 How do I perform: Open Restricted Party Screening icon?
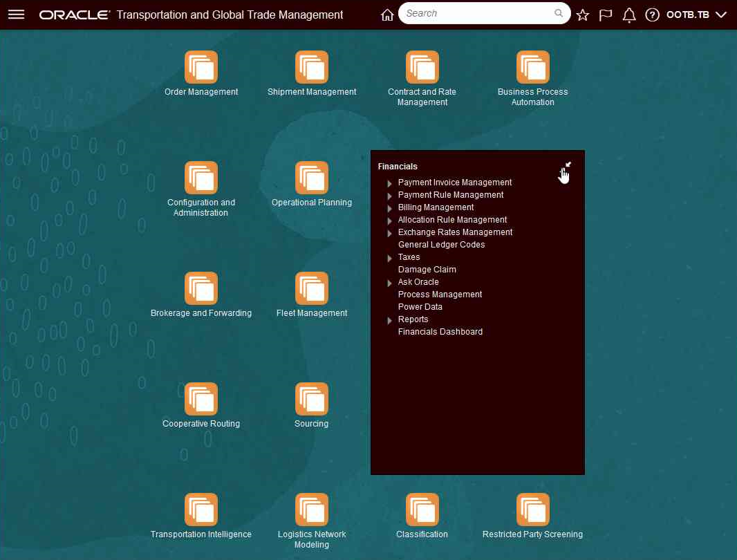tap(532, 510)
